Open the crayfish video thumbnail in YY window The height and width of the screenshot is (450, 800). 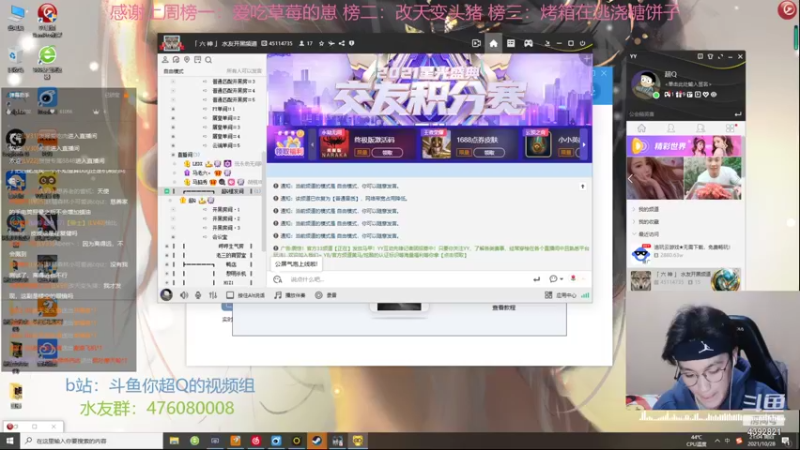713,178
